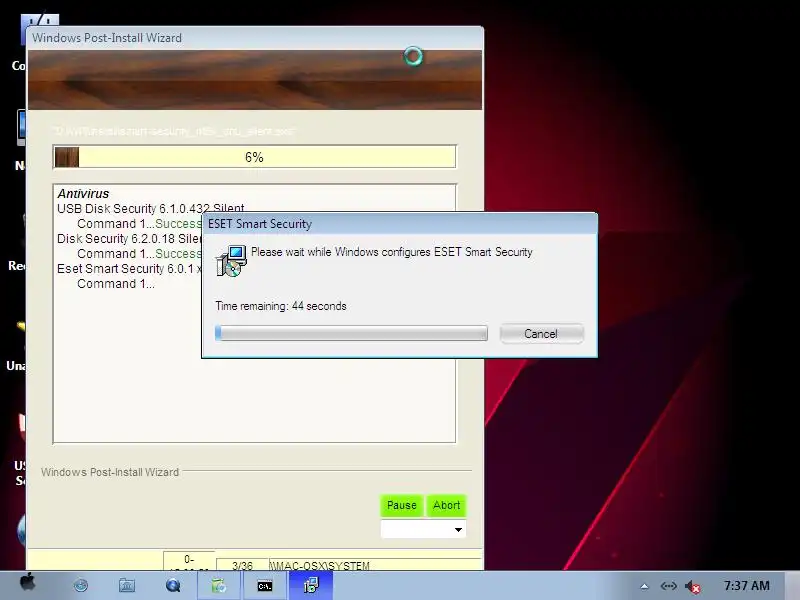Open the Apple start menu button
Image resolution: width=800 pixels, height=600 pixels.
click(x=28, y=583)
